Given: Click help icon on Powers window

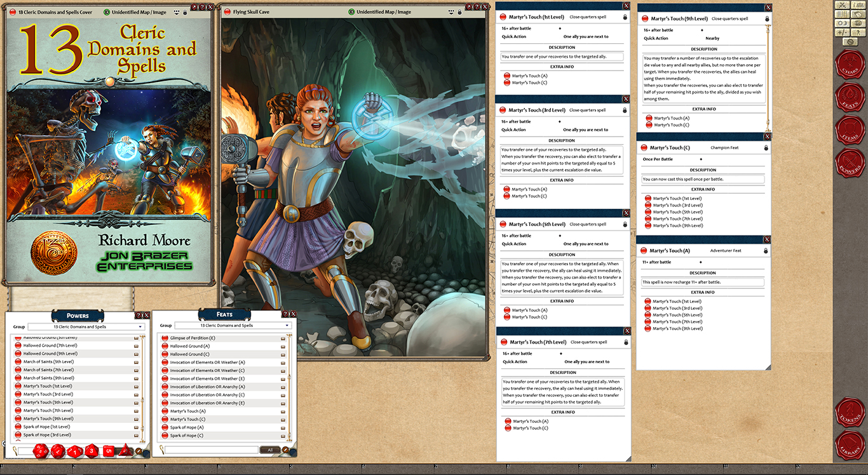Looking at the screenshot, I should (x=139, y=315).
